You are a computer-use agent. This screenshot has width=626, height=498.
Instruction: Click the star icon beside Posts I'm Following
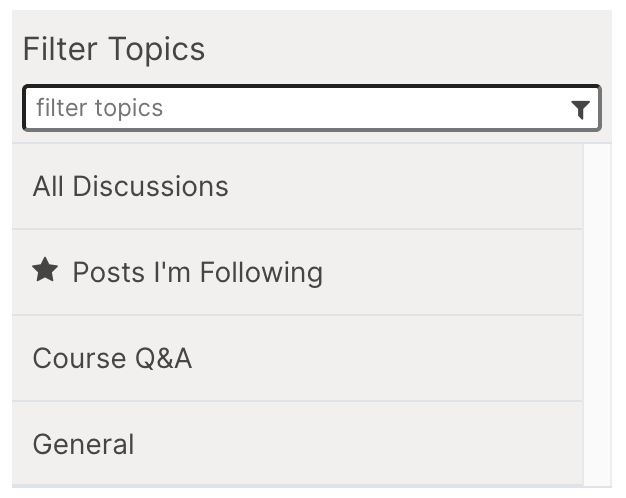[x=45, y=271]
